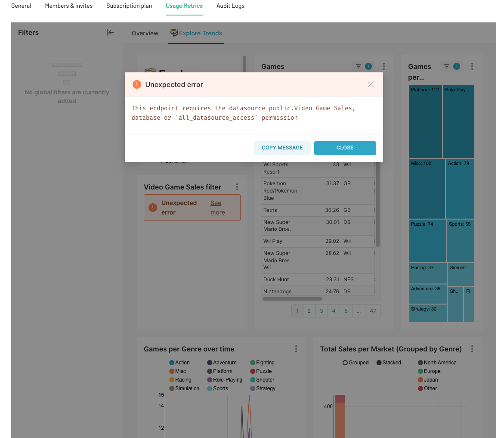Close the Unexpected error dialog with CLOSE
Viewport: 504px width, 438px height.
(345, 148)
